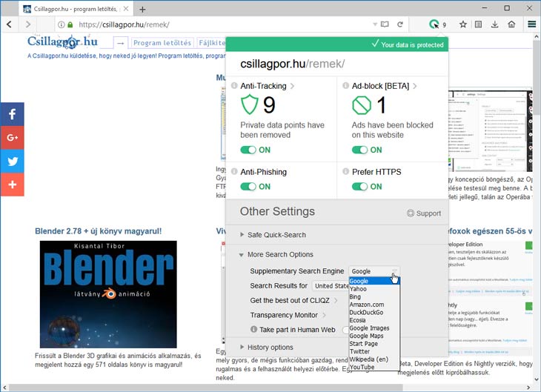The image size is (541, 392).
Task: Show bookmarks list icon
Action: click(x=478, y=24)
